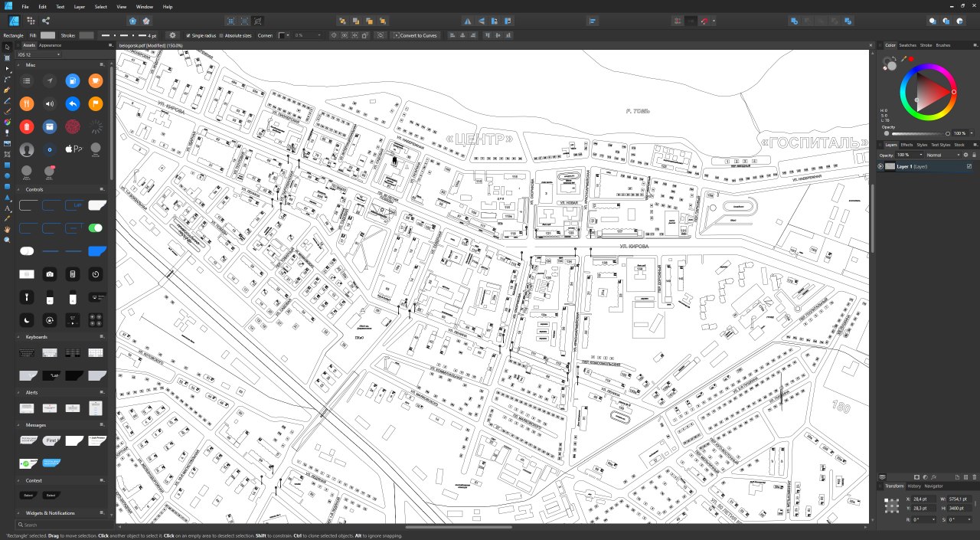Click the boolean Add operation icon
This screenshot has height=540, width=980.
tap(794, 21)
